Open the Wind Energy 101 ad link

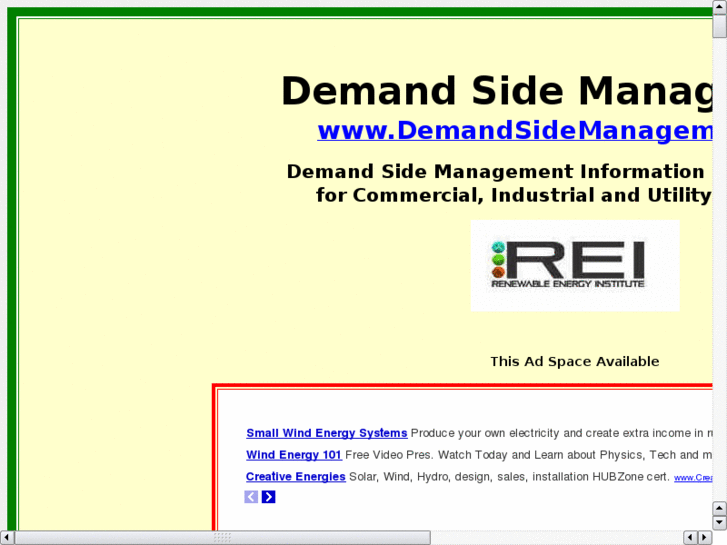293,455
